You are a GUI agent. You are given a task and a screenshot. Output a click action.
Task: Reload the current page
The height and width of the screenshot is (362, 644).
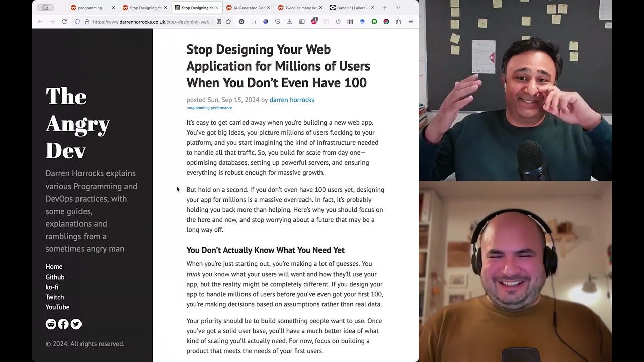64,22
